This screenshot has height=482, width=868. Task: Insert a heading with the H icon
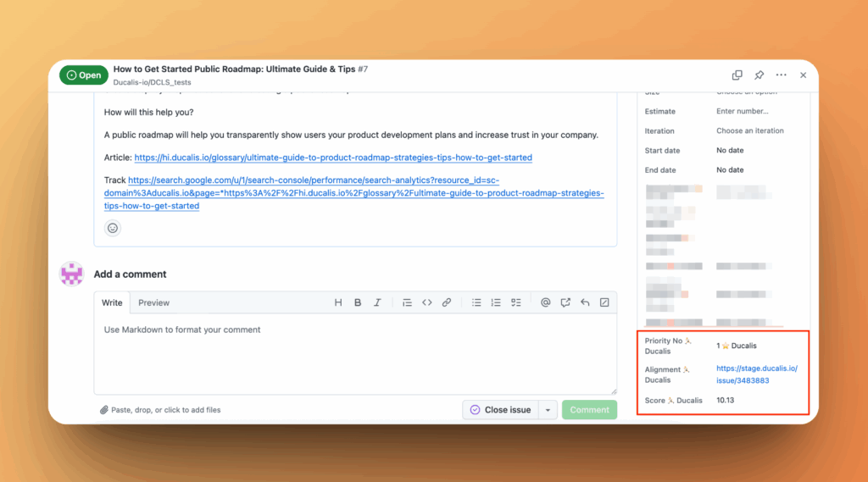337,302
